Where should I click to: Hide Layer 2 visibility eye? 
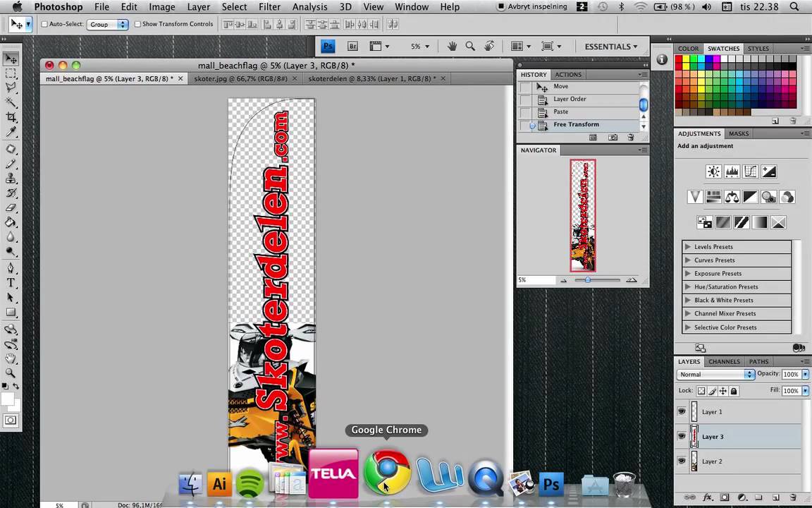pos(682,461)
